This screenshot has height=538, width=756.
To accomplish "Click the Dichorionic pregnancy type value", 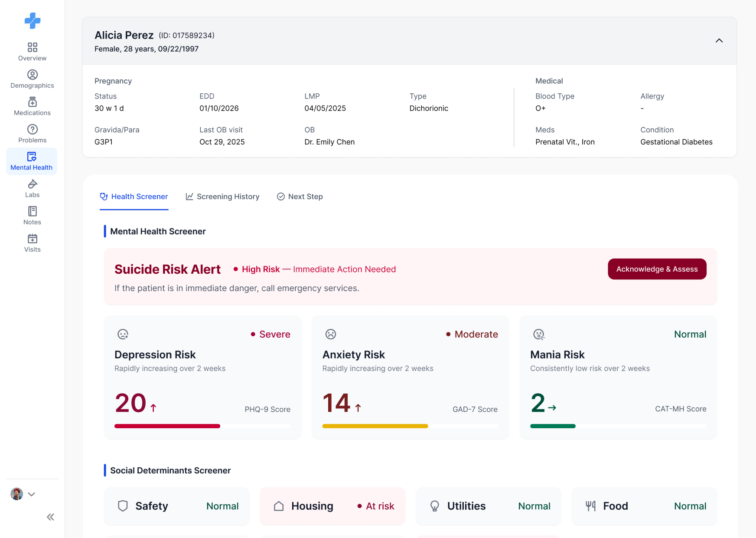I will point(429,108).
